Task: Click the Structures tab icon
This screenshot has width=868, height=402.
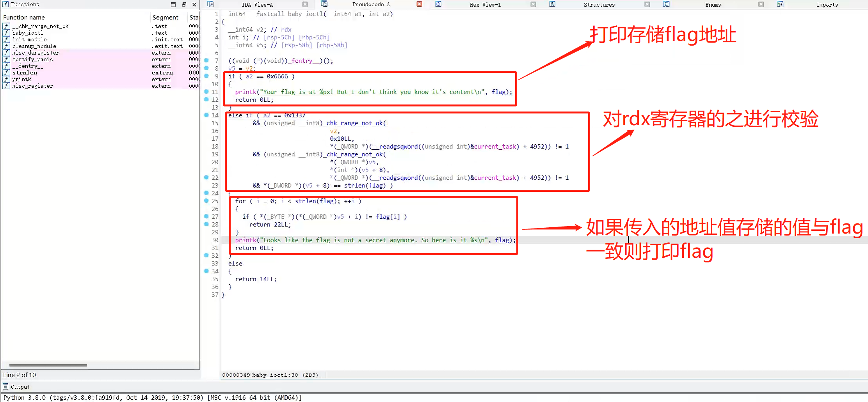Action: (552, 4)
